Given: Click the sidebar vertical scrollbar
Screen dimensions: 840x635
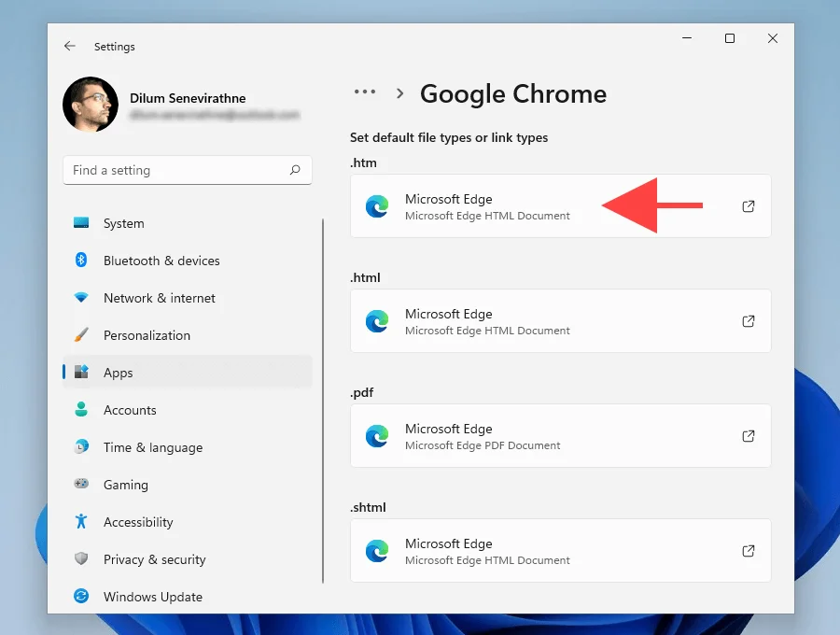Looking at the screenshot, I should click(x=323, y=401).
